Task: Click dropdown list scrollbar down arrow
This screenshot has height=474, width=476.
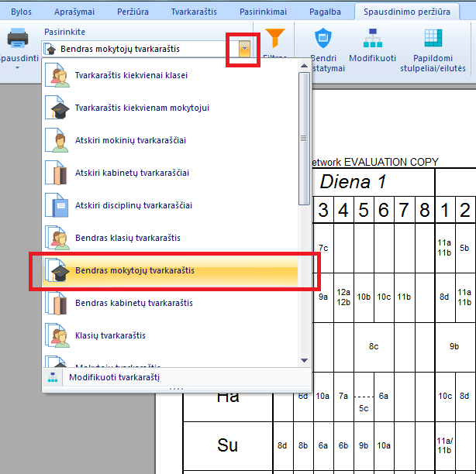Action: (305, 360)
